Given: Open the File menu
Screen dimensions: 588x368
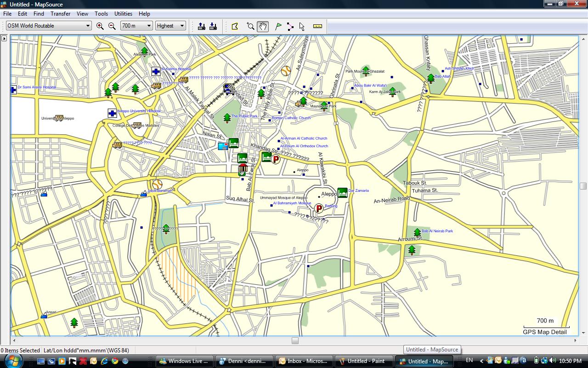Looking at the screenshot, I should 7,14.
